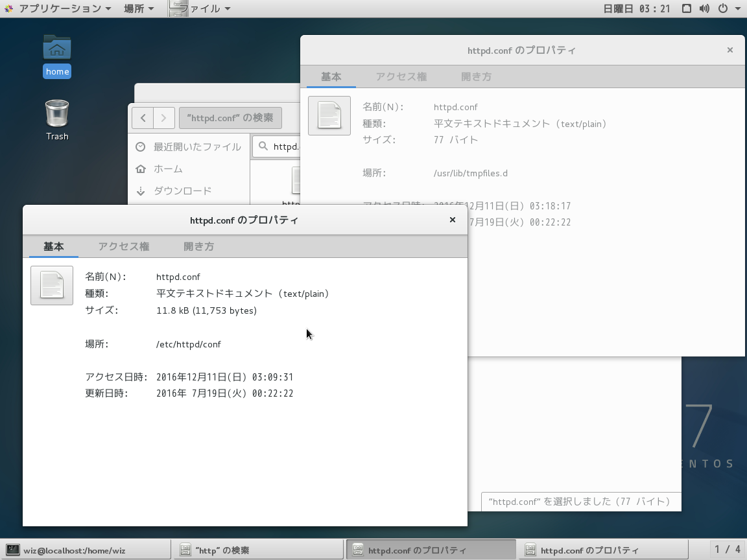This screenshot has width=747, height=560.
Task: Switch to Open With tab in rear dialog
Action: 476,76
